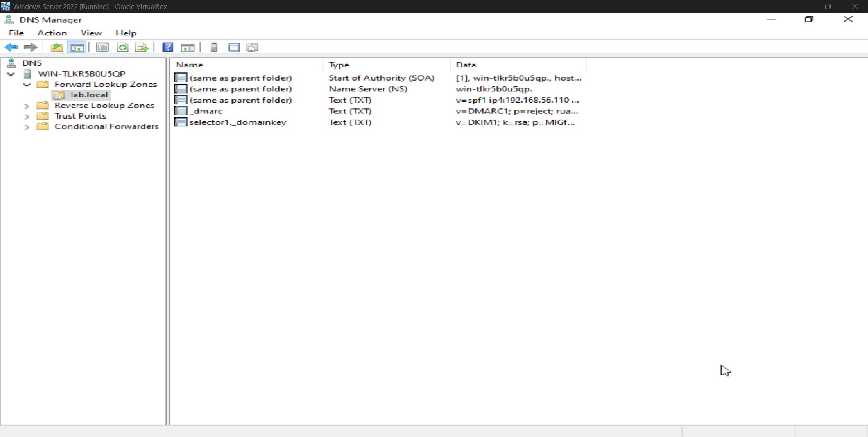Select WIN-TLKR5B0U5QP server label
Viewport: 868px width, 437px height.
click(x=82, y=73)
